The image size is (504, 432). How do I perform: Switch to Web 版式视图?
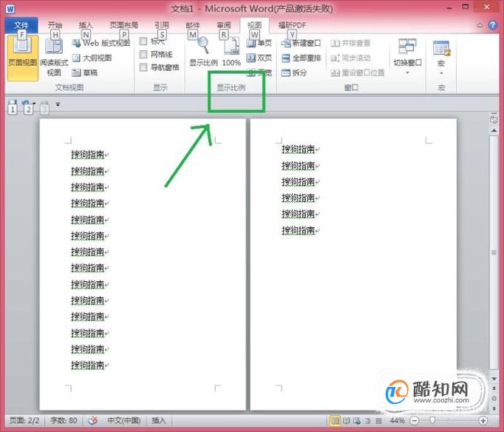point(101,43)
